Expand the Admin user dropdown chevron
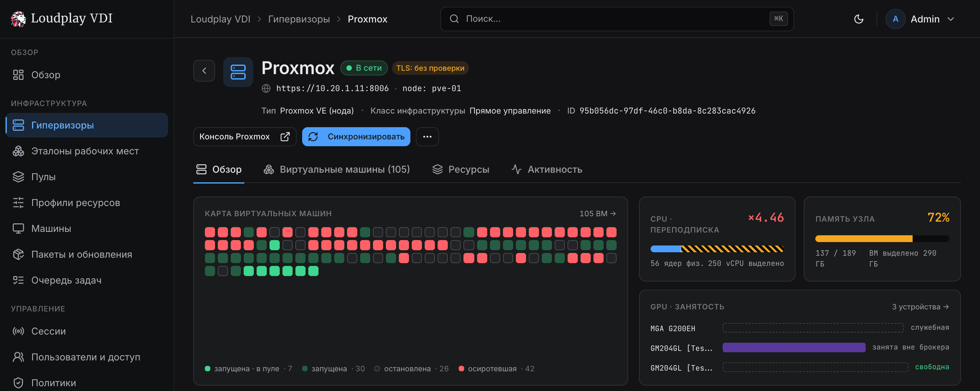 click(x=951, y=19)
